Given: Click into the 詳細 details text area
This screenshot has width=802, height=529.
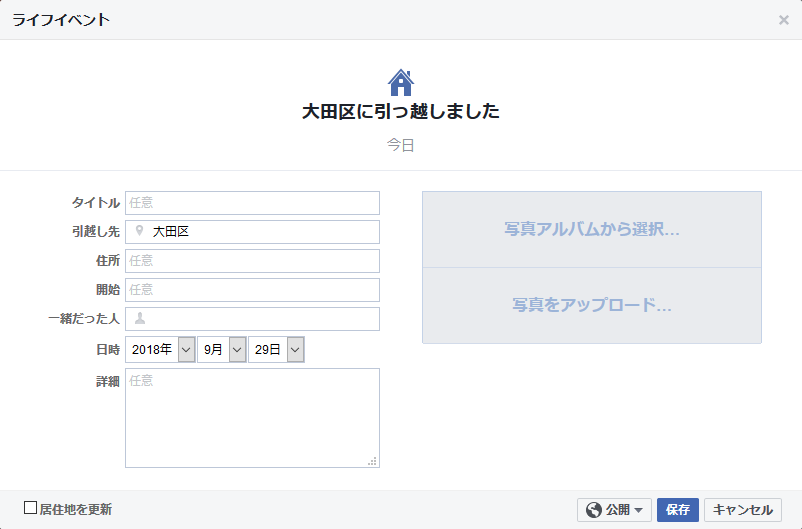Looking at the screenshot, I should point(252,418).
